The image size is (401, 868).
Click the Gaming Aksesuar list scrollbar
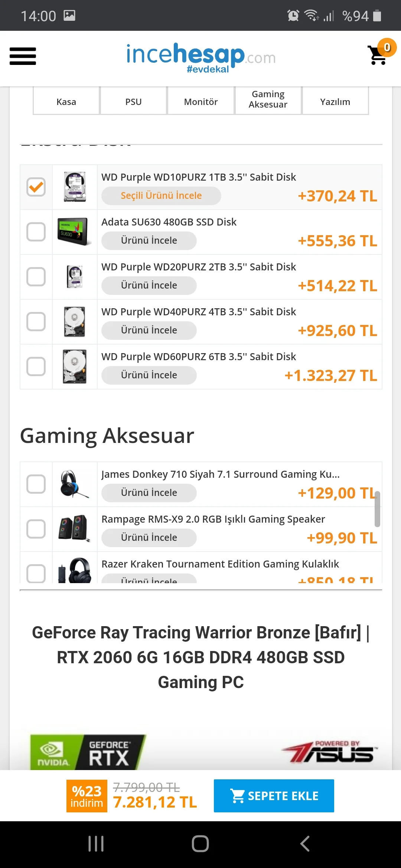pyautogui.click(x=377, y=509)
